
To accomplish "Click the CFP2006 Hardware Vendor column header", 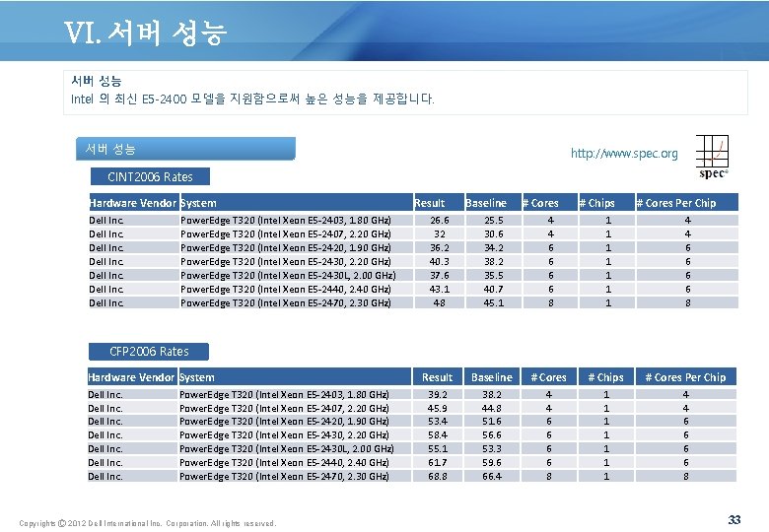I will pos(132,377).
